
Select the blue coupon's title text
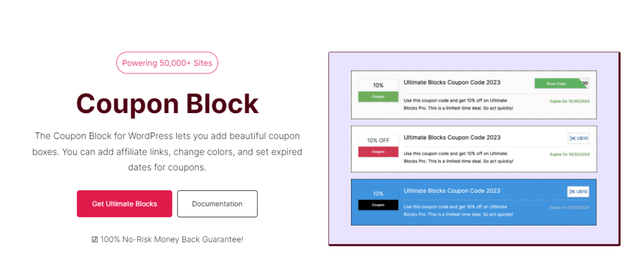pyautogui.click(x=452, y=191)
